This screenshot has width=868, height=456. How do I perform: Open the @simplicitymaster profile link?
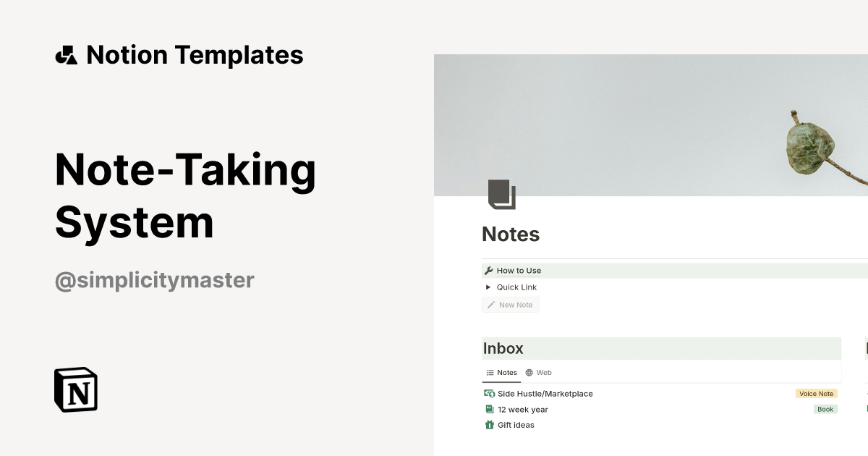pyautogui.click(x=154, y=280)
